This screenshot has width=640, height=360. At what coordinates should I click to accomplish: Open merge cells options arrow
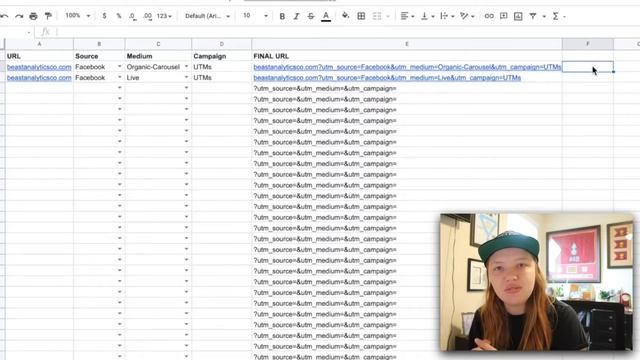pyautogui.click(x=388, y=16)
